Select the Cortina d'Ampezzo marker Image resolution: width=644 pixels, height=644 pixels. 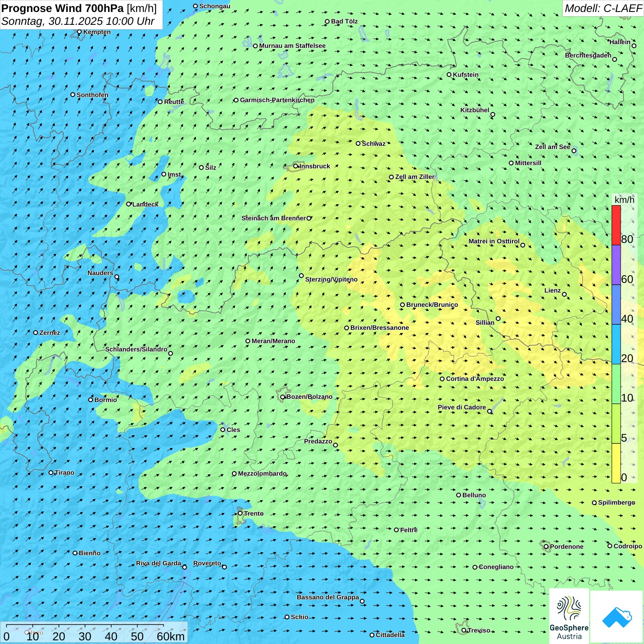click(x=442, y=379)
